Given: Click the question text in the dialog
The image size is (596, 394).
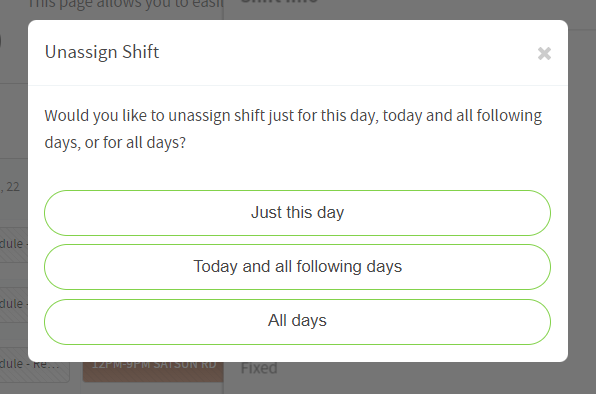Looking at the screenshot, I should (293, 129).
